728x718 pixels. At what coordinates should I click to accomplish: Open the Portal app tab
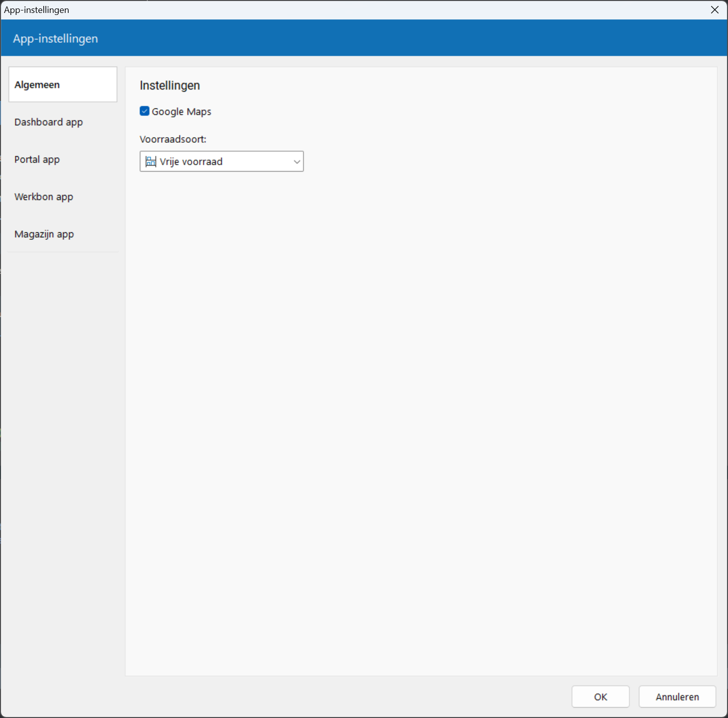tap(63, 159)
